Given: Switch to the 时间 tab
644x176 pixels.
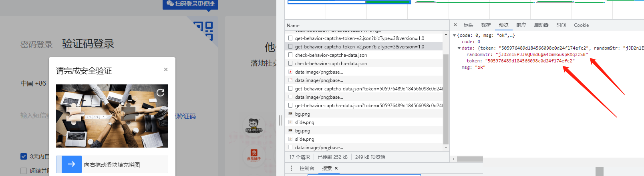Looking at the screenshot, I should pos(561,25).
